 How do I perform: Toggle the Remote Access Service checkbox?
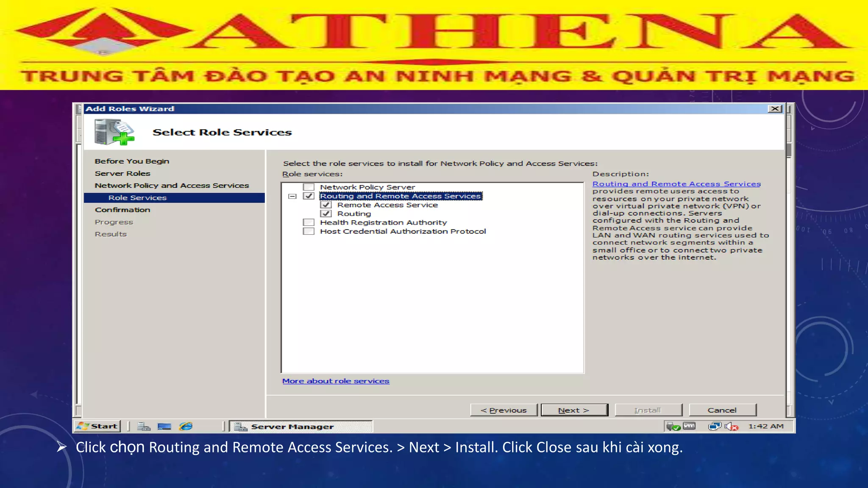pos(326,205)
